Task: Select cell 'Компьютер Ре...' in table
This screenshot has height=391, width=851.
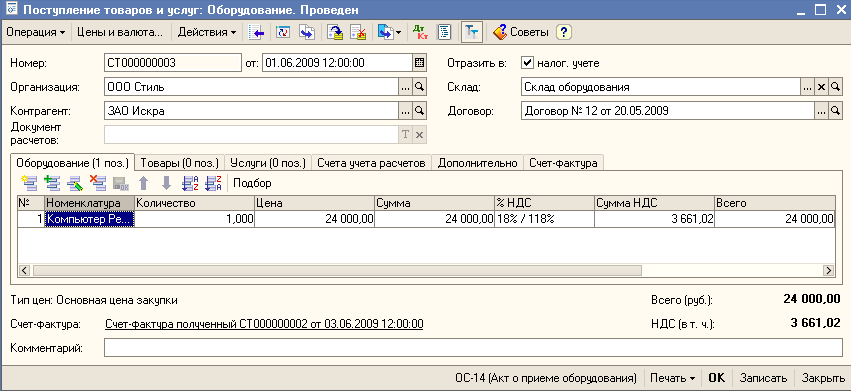Action: pos(90,219)
